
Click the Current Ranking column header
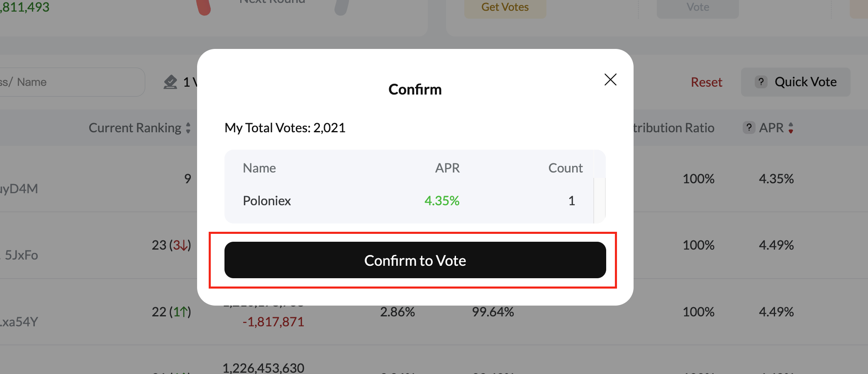point(135,128)
